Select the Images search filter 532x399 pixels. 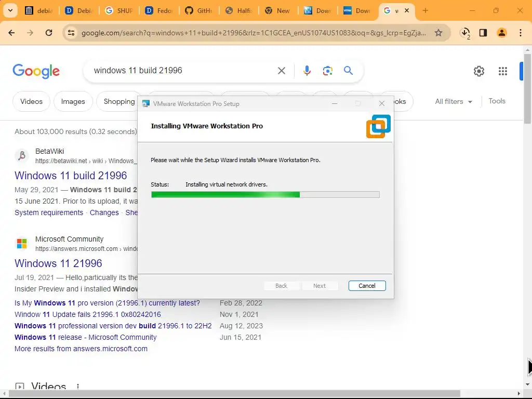73,101
